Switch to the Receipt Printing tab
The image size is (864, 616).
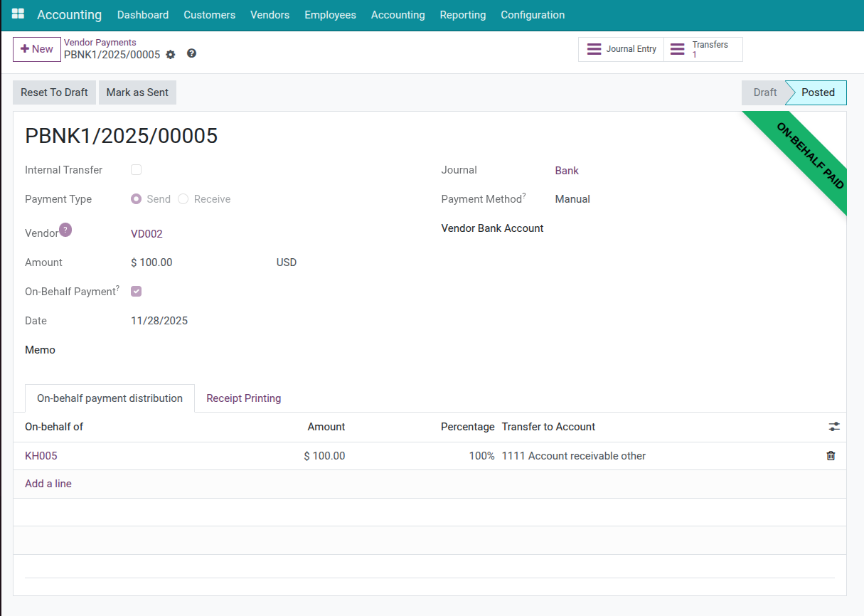[243, 398]
